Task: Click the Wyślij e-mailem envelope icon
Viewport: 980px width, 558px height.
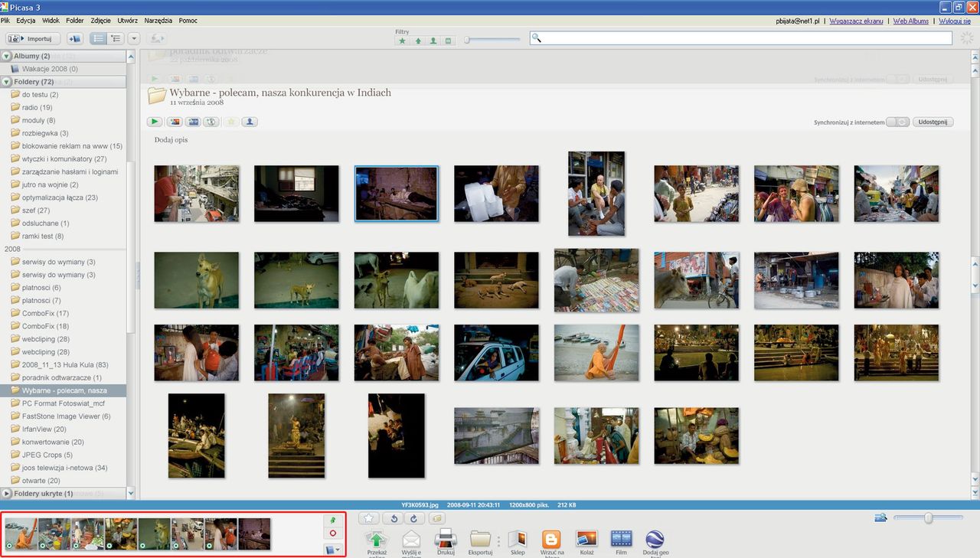Action: coord(412,539)
